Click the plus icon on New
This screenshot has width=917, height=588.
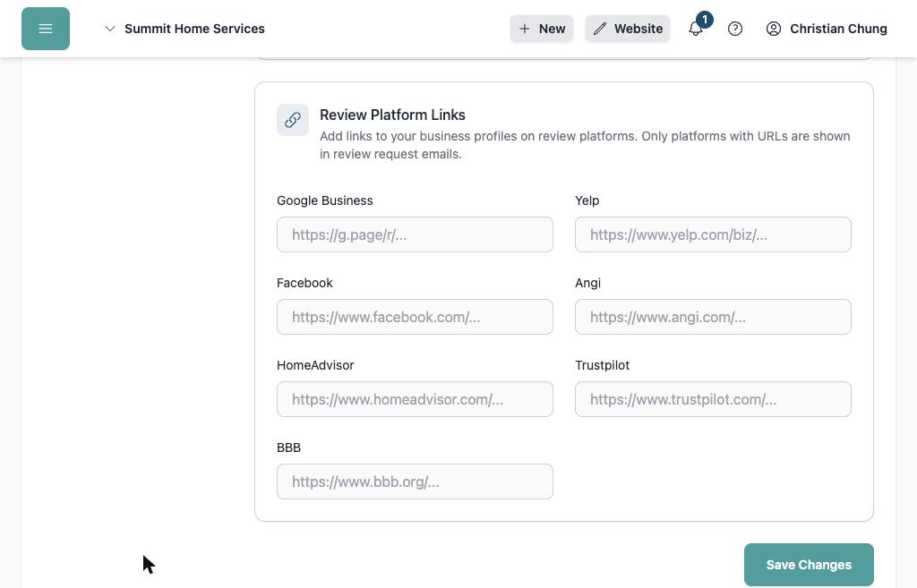click(525, 29)
